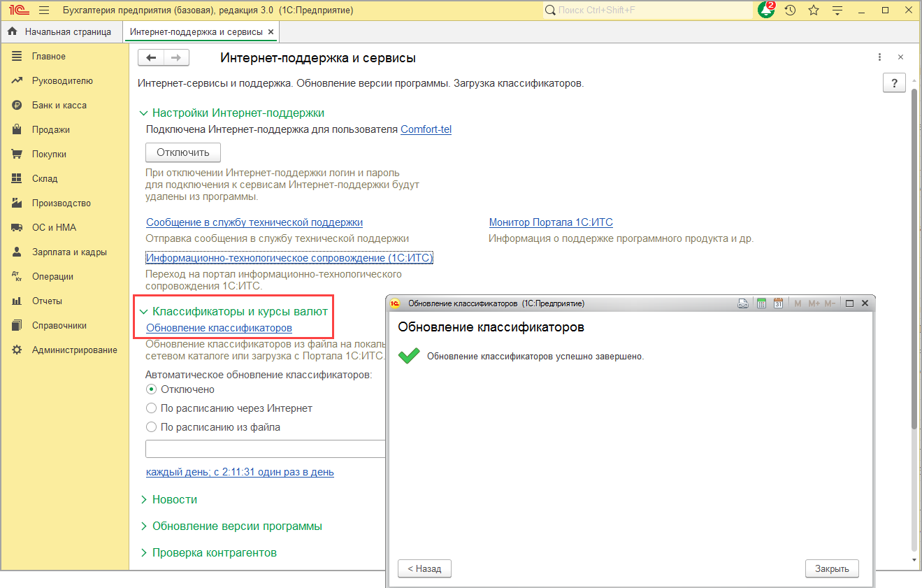Close the Обновление классификаторов popup with X
The width and height of the screenshot is (922, 588).
tap(865, 303)
